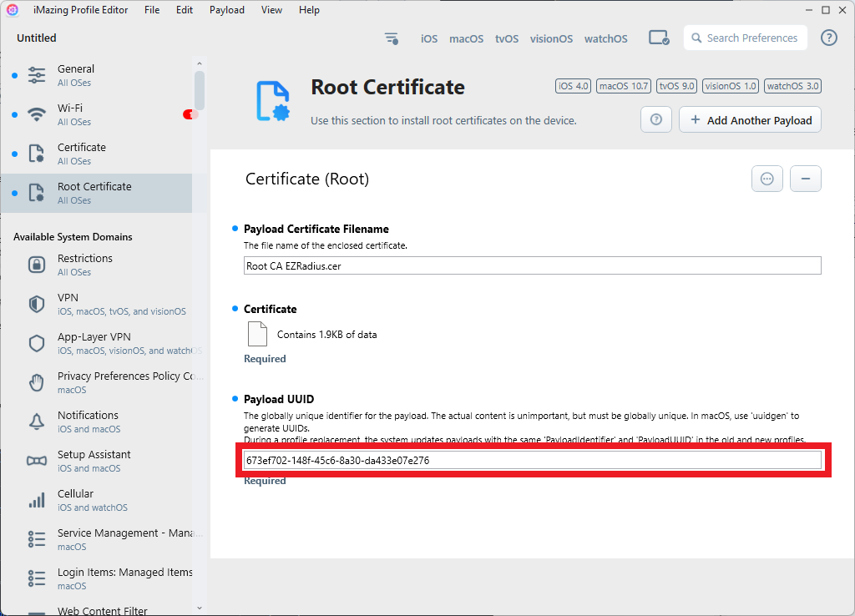Select the Wi-Fi payload entry
This screenshot has height=616, width=855.
[97, 114]
